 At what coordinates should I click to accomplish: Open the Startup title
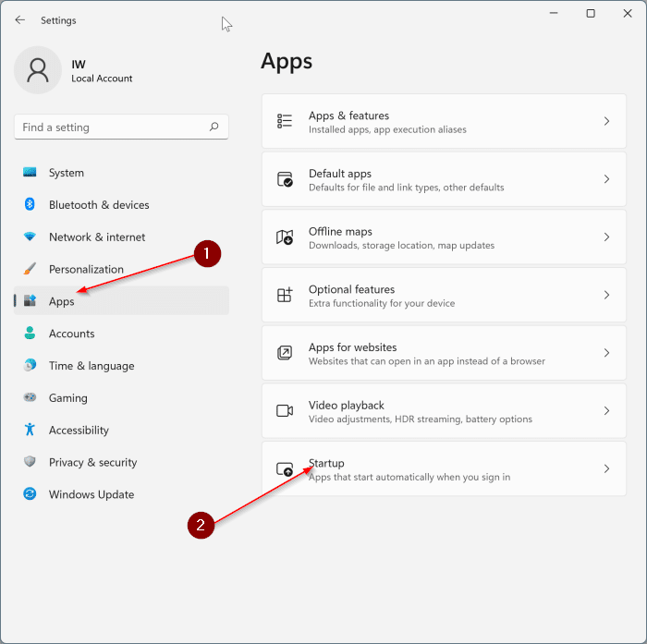[x=326, y=463]
